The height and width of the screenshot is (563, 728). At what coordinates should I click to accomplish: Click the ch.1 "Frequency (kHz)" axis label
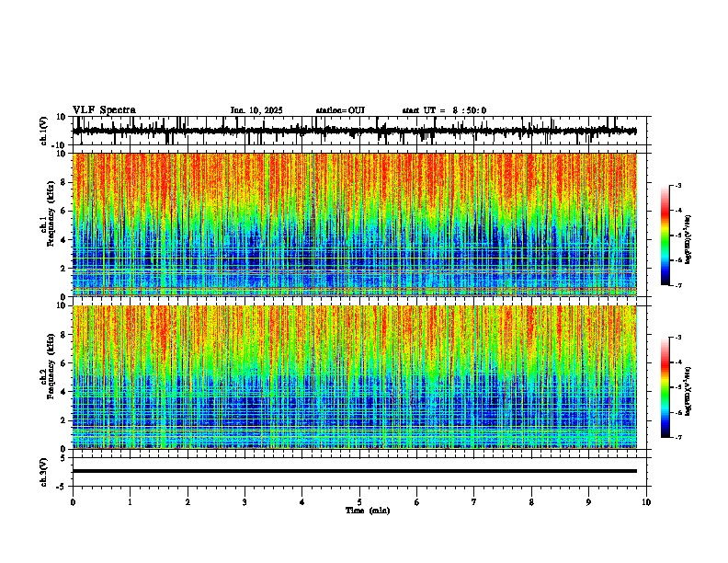pyautogui.click(x=51, y=213)
